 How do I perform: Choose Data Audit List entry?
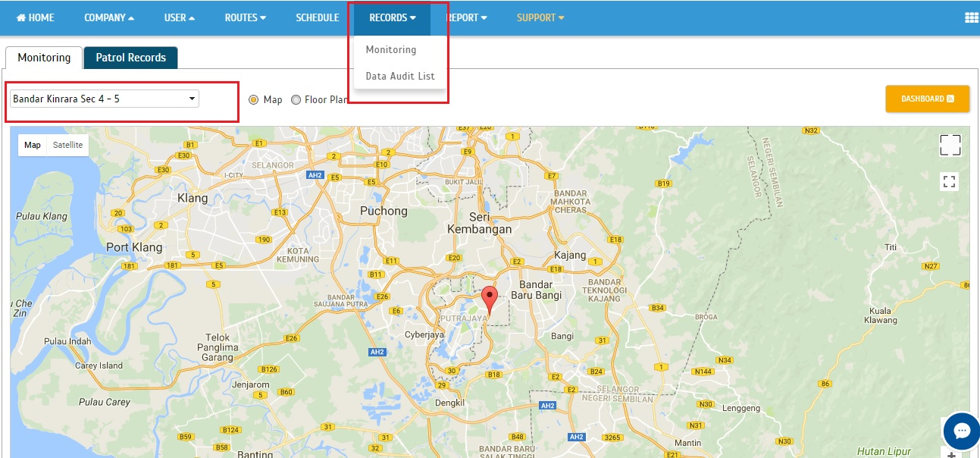point(400,76)
